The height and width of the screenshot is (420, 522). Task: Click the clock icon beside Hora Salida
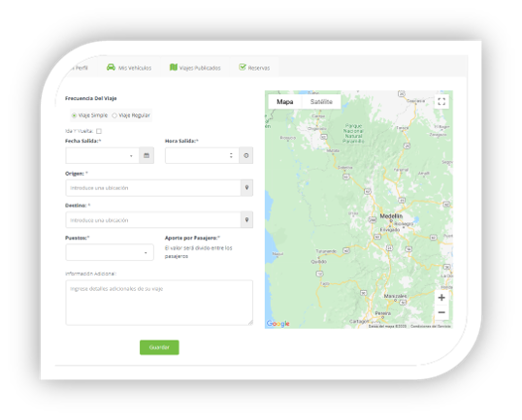[246, 155]
